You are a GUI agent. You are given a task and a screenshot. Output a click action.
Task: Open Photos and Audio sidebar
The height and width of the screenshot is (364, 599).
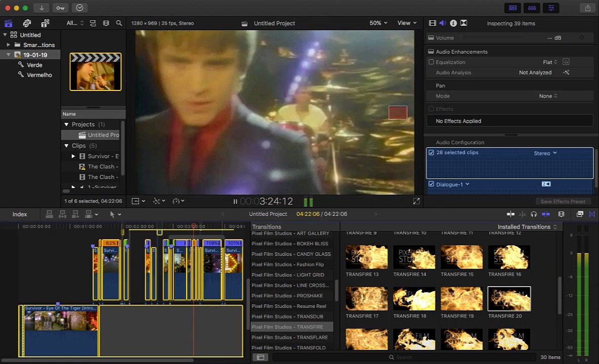click(x=27, y=23)
